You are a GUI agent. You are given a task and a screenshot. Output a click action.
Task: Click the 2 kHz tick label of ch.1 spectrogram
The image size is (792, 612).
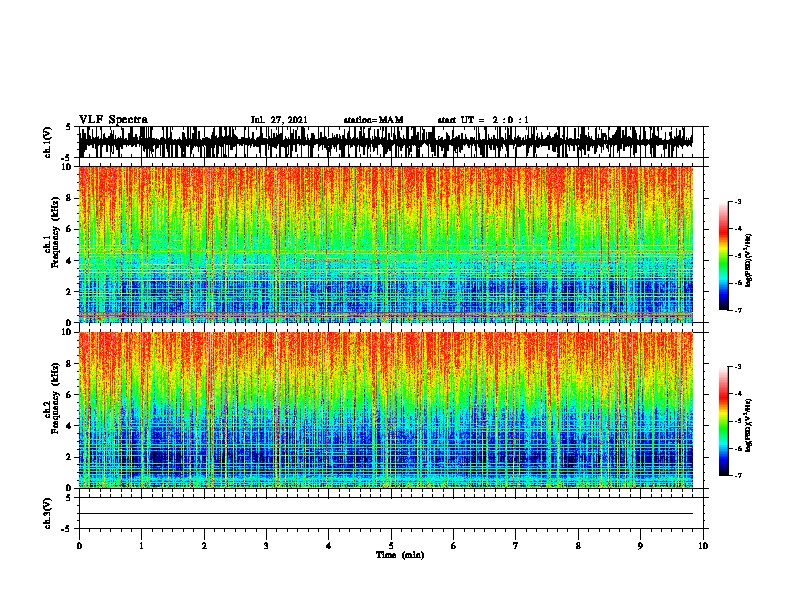(70, 291)
